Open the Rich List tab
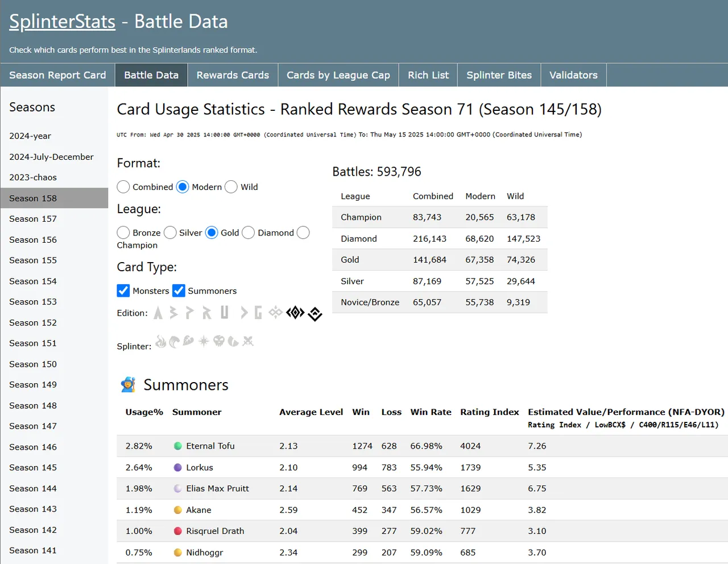 (428, 75)
